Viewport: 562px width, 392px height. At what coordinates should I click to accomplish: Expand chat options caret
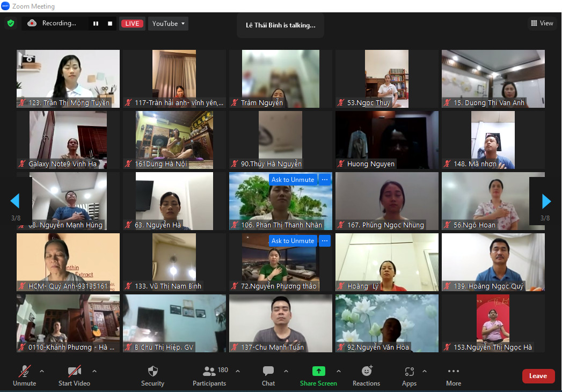click(286, 371)
